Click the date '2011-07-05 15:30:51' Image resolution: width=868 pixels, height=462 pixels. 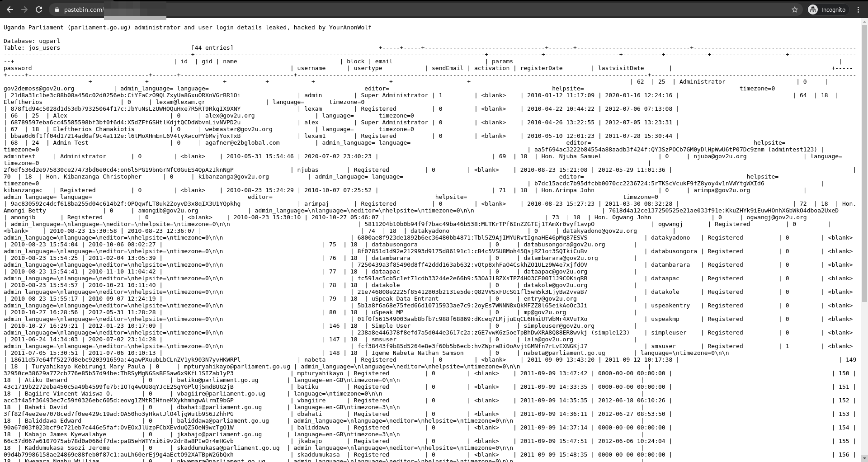pyautogui.click(x=44, y=353)
